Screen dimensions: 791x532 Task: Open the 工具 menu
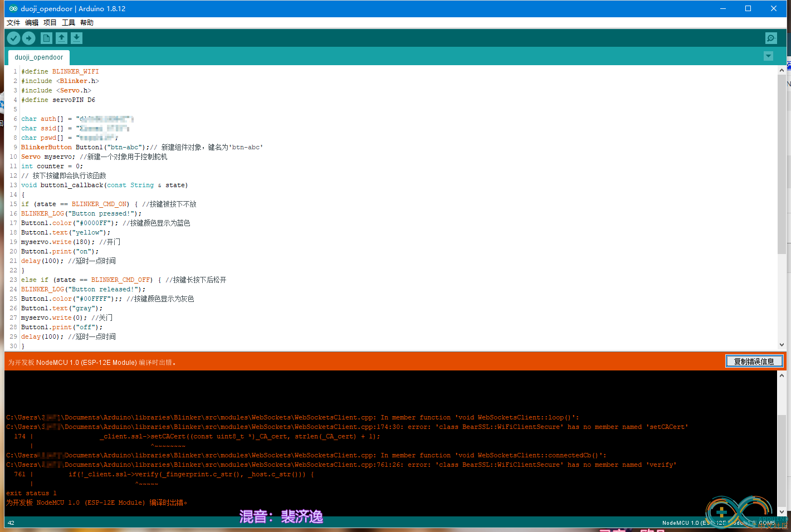tap(69, 23)
